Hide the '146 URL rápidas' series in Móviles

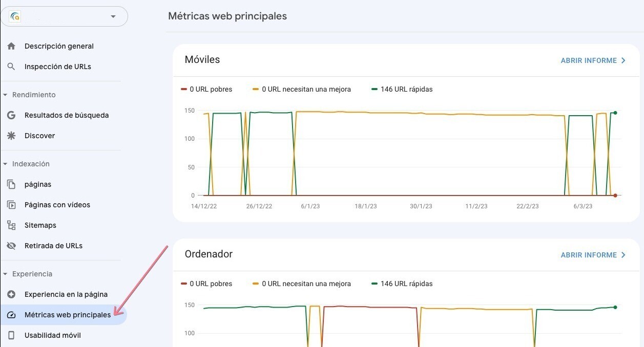(404, 89)
